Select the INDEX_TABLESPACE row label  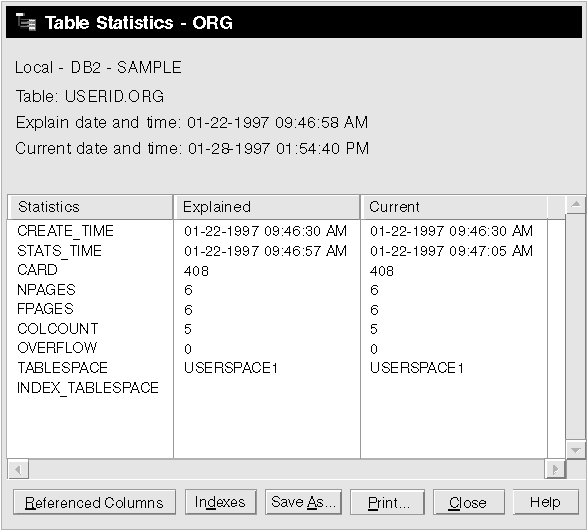[88, 388]
